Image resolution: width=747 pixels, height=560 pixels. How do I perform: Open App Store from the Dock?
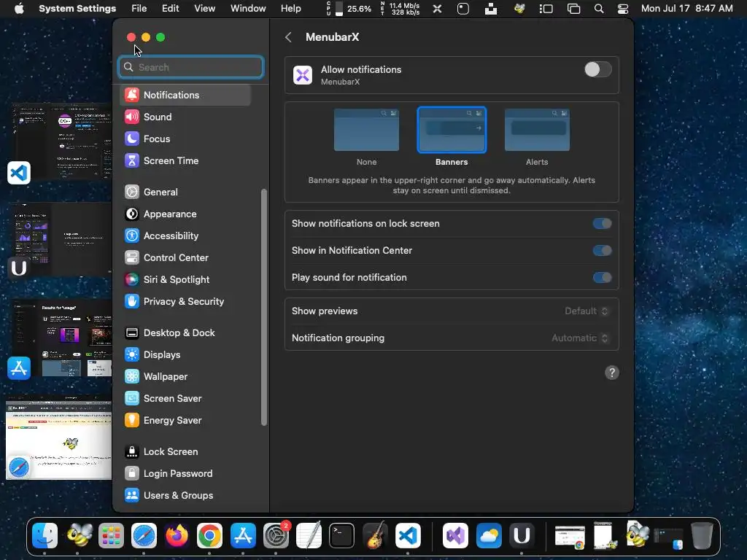[243, 536]
